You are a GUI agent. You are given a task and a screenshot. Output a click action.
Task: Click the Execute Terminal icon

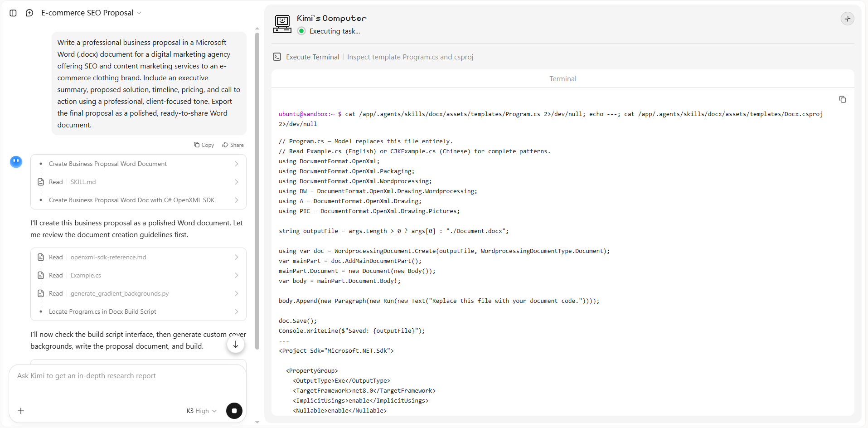[277, 57]
